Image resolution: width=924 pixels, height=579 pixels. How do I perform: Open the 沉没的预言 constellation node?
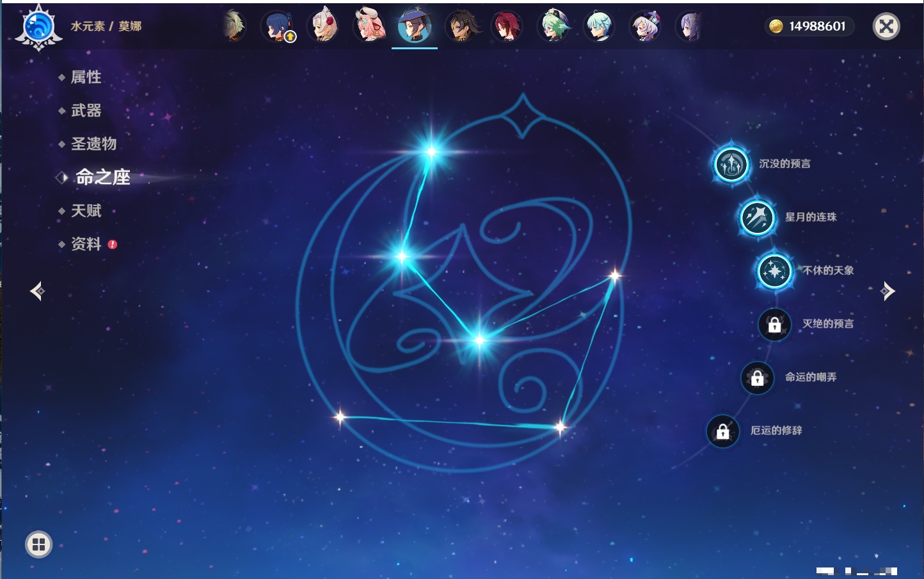click(x=731, y=164)
